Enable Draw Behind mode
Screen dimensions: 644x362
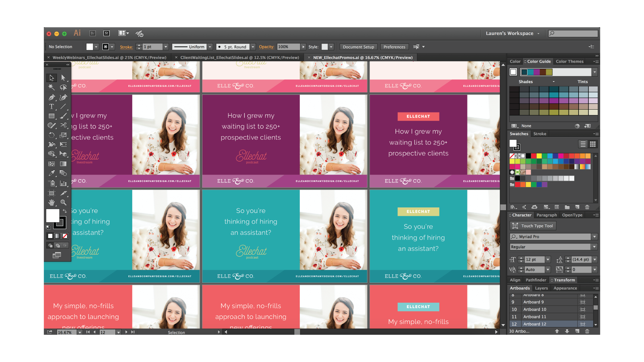tap(58, 245)
